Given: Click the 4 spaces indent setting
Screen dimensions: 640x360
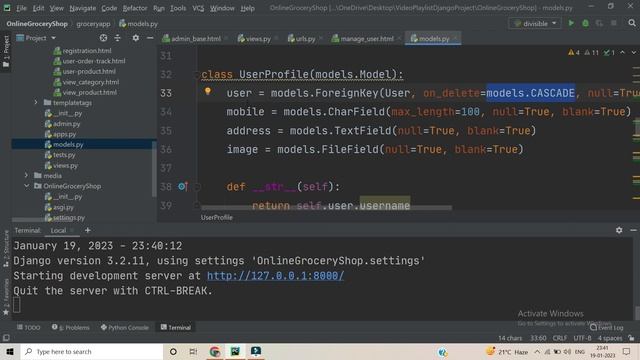Looking at the screenshot, I should (610, 338).
